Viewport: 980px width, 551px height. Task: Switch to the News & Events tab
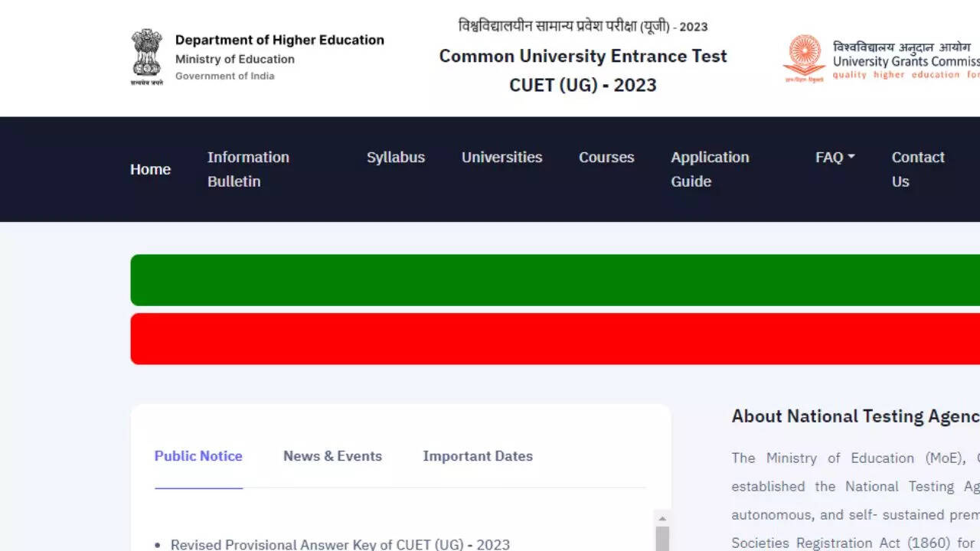[x=332, y=456]
